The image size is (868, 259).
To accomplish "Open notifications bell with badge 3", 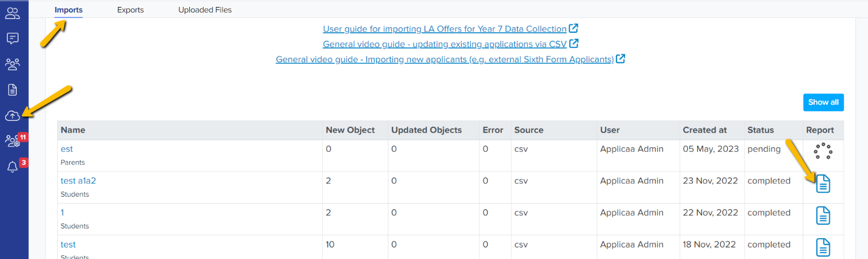I will [x=12, y=167].
